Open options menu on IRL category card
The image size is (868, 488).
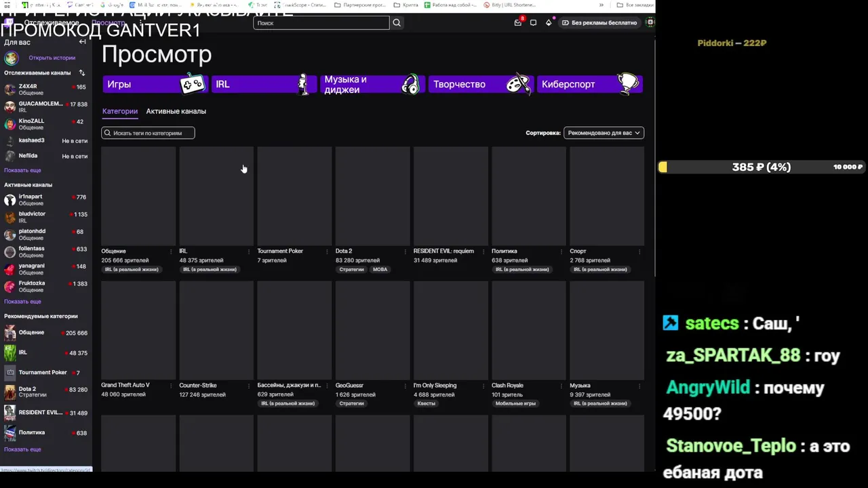click(x=249, y=251)
